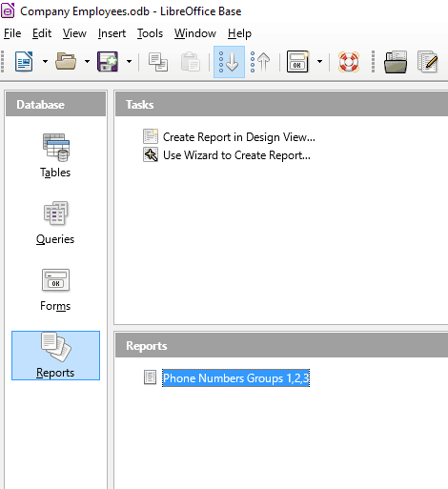Expand the Form dropdown arrow
Image resolution: width=448 pixels, height=489 pixels.
[319, 62]
